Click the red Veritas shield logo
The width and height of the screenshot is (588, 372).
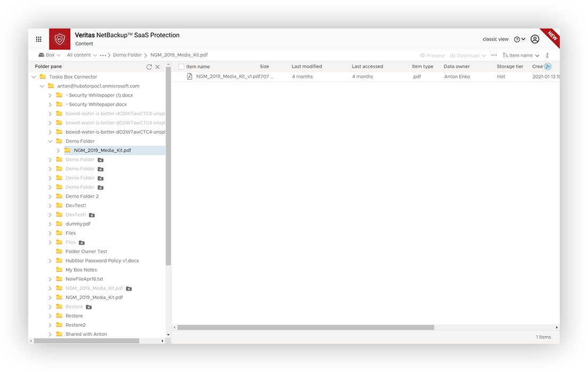60,39
